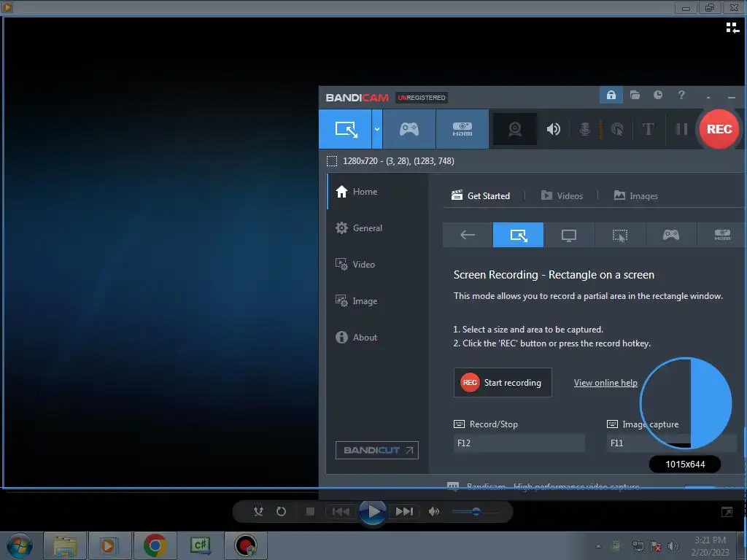Image resolution: width=747 pixels, height=560 pixels.
Task: Show hidden system tray icons
Action: coord(598,546)
